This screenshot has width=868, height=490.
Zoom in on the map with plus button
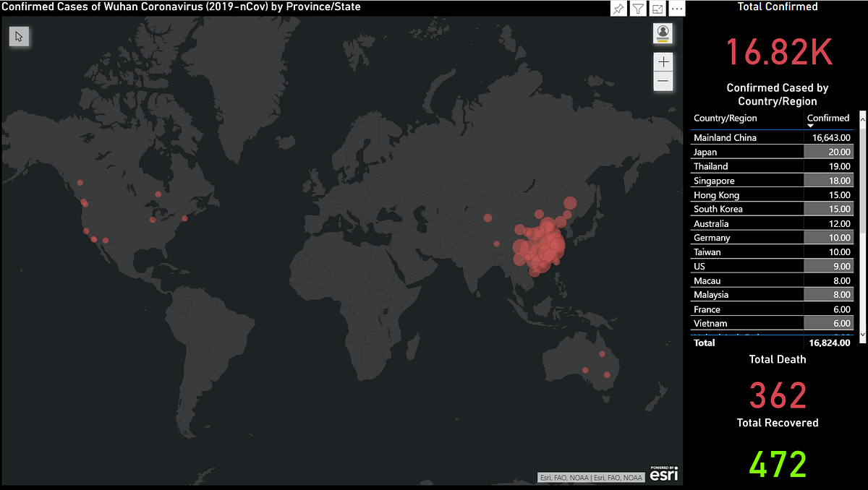click(x=663, y=61)
